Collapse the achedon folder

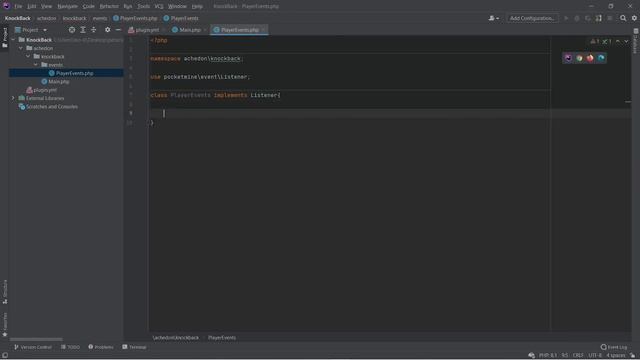(21, 48)
